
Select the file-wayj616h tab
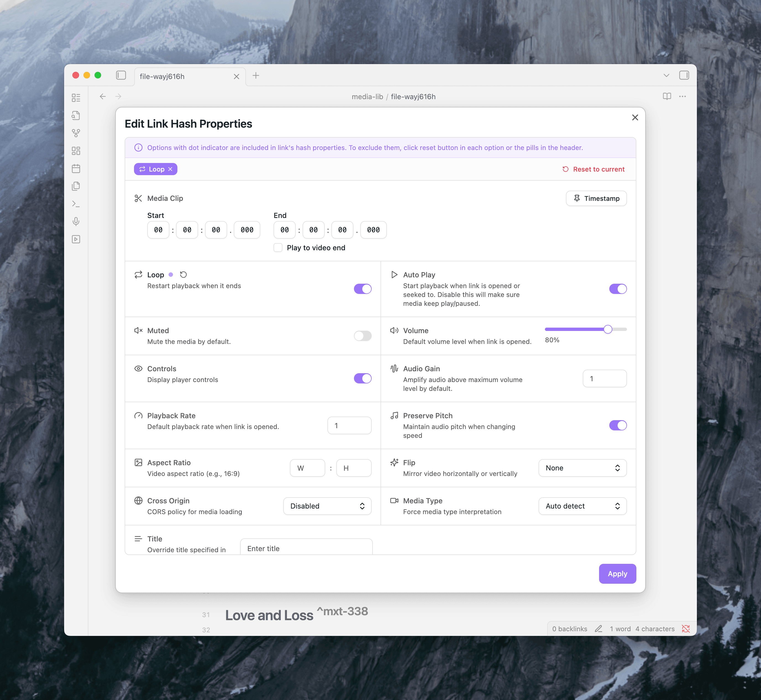(x=162, y=76)
